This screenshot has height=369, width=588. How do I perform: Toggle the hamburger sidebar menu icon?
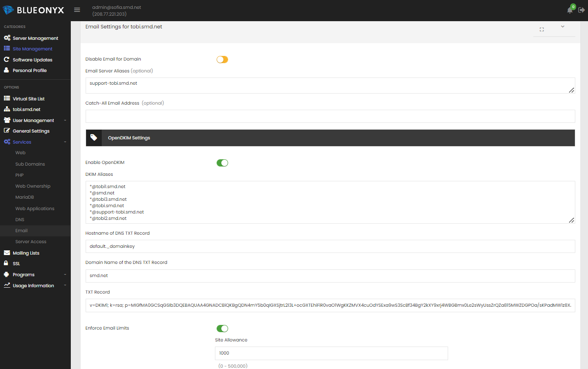point(77,10)
